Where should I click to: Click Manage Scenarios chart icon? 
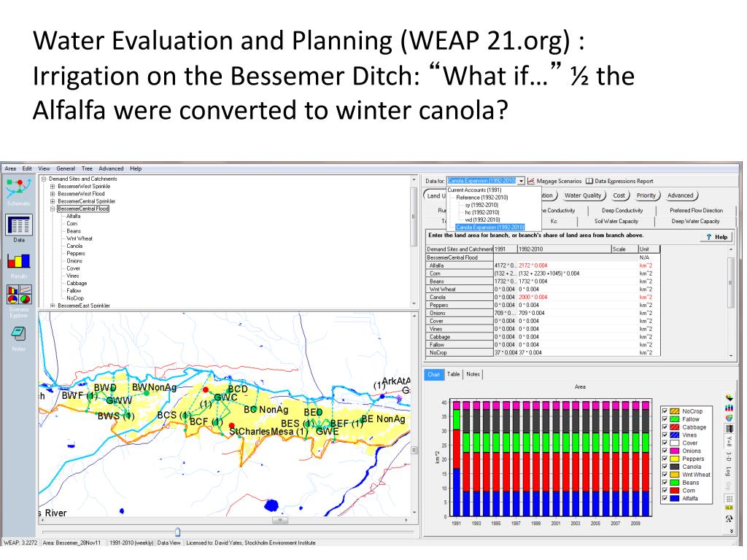click(x=531, y=181)
